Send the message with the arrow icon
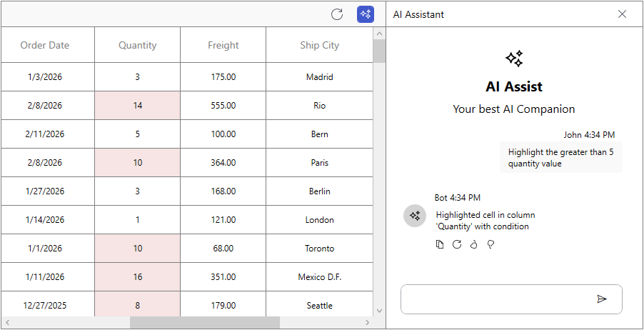Screen dimensions: 644x330 [602, 299]
